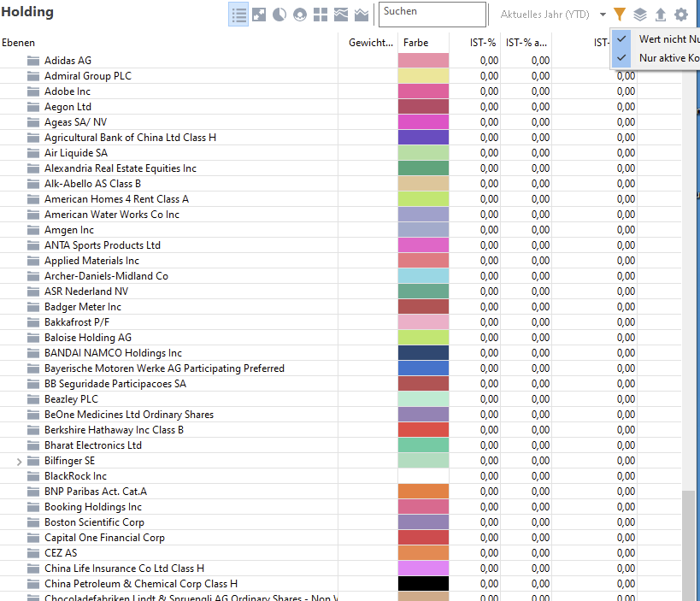Click the IST-% column header
The image size is (700, 601).
tap(483, 43)
